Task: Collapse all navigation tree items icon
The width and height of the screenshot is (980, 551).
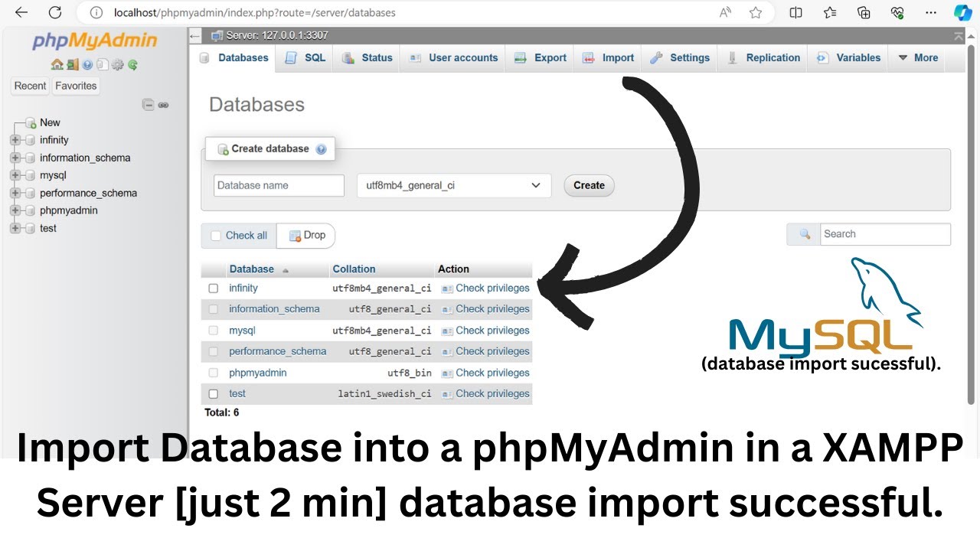Action: pyautogui.click(x=149, y=105)
